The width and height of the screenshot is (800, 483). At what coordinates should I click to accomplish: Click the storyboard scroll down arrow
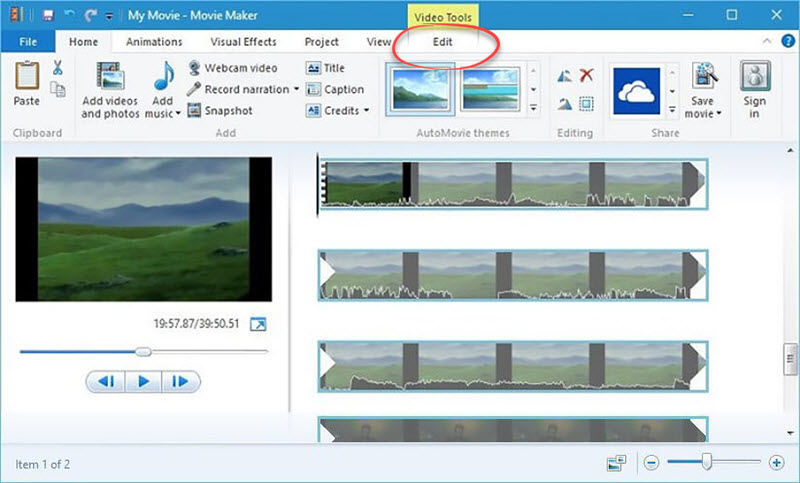point(790,433)
